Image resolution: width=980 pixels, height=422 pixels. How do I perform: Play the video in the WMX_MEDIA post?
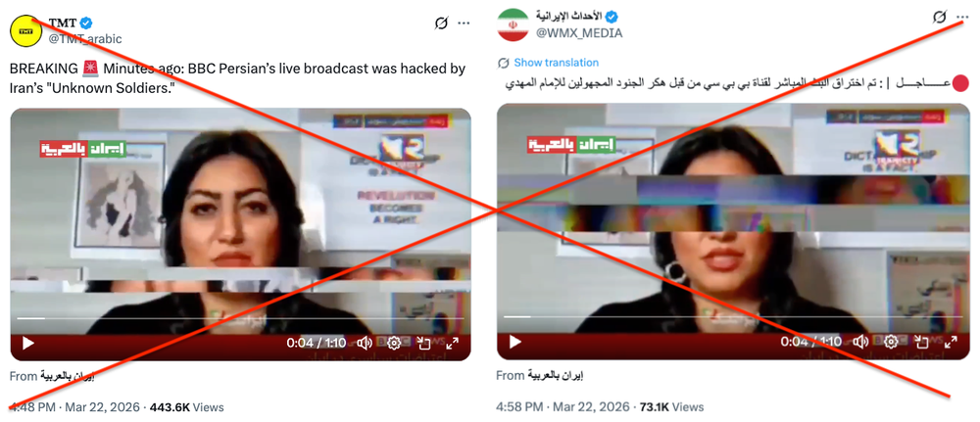pyautogui.click(x=514, y=342)
